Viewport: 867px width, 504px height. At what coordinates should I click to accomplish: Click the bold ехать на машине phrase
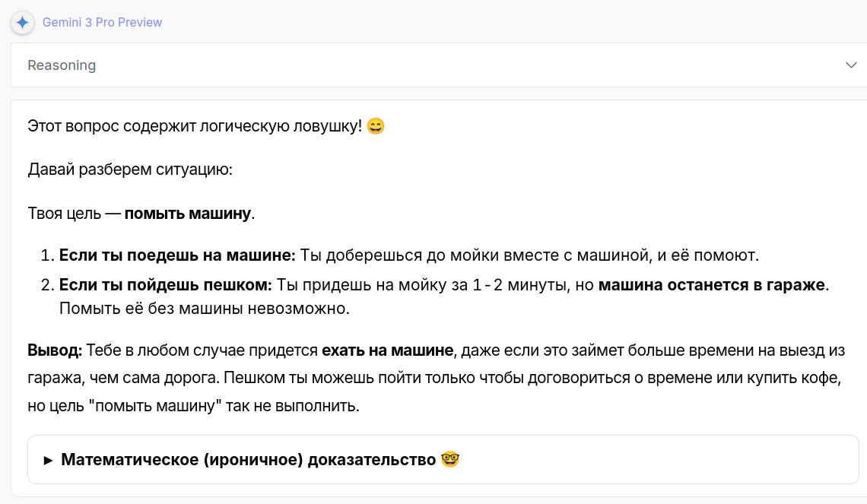click(387, 350)
